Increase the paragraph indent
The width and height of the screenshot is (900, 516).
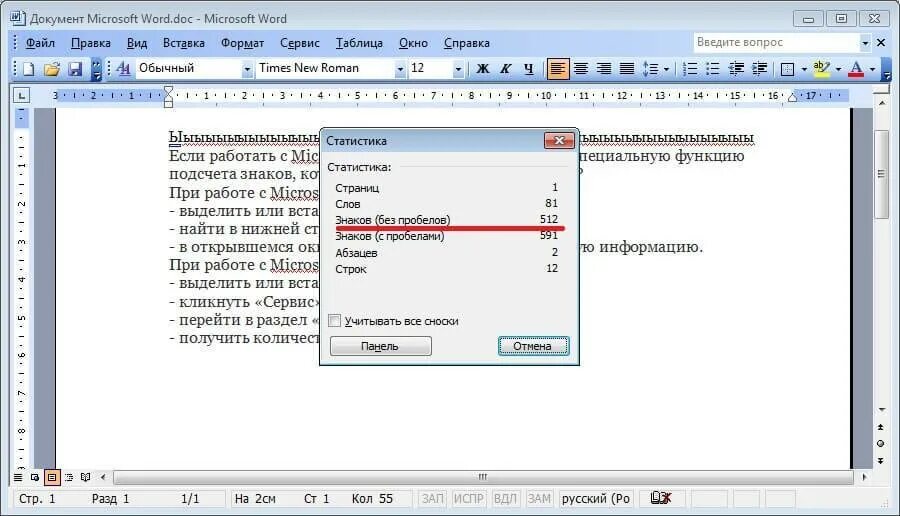point(759,69)
